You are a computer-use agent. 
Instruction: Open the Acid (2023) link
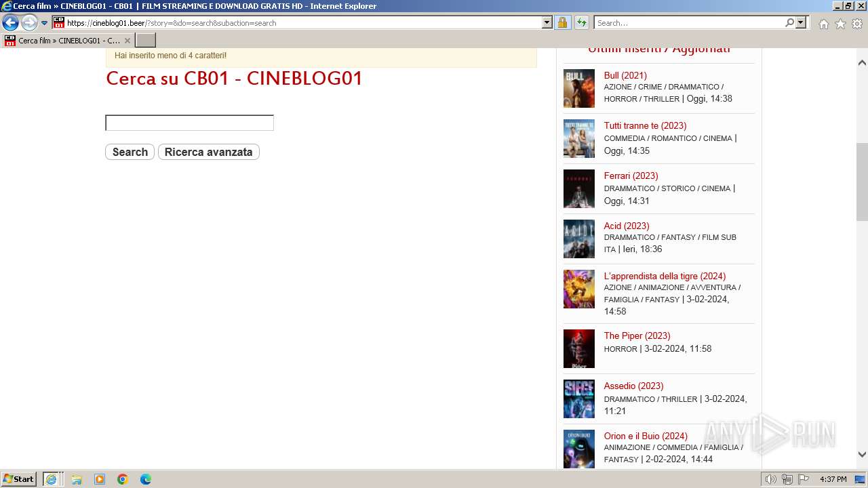tap(627, 226)
